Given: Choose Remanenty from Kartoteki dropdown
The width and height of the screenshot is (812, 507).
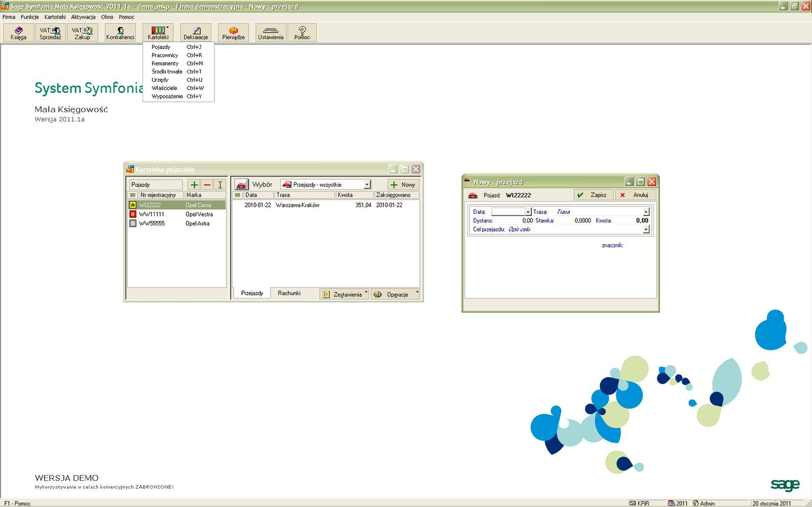Looking at the screenshot, I should [x=178, y=63].
